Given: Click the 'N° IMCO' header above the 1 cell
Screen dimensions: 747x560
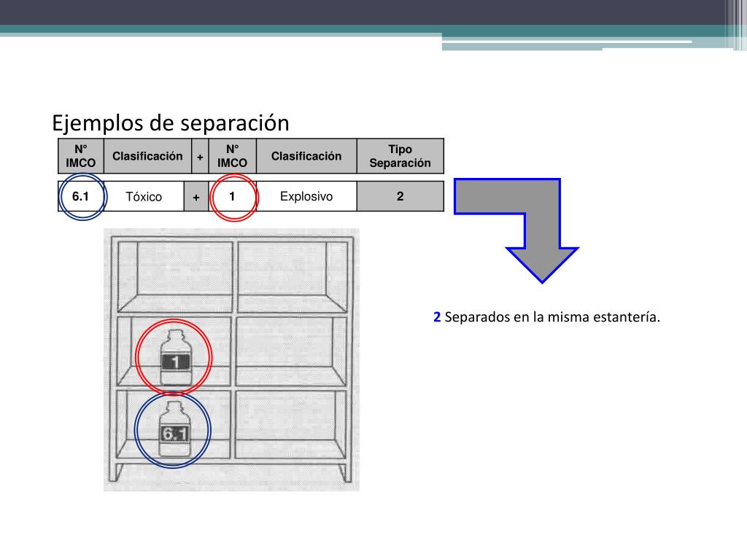Looking at the screenshot, I should click(233, 156).
